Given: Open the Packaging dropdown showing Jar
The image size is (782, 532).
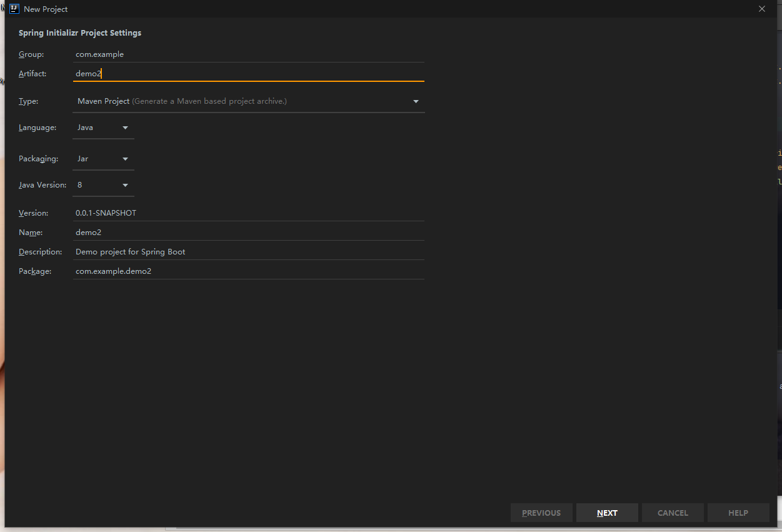Looking at the screenshot, I should [x=103, y=159].
